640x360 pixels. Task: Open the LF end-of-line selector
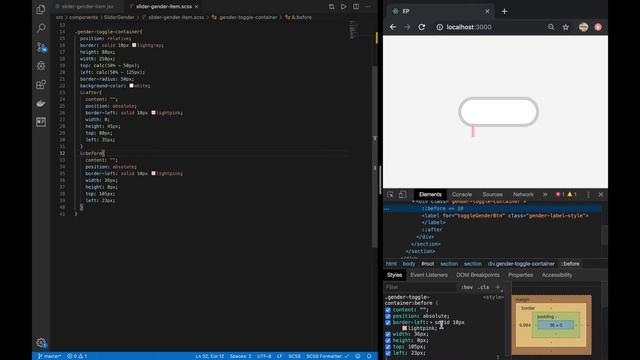coord(280,356)
